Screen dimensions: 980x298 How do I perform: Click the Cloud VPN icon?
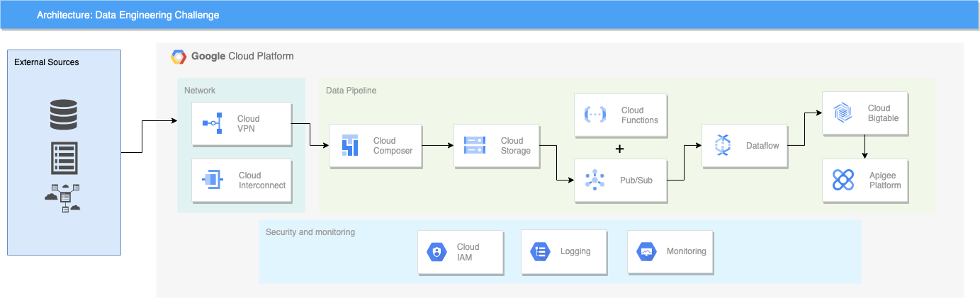[213, 123]
